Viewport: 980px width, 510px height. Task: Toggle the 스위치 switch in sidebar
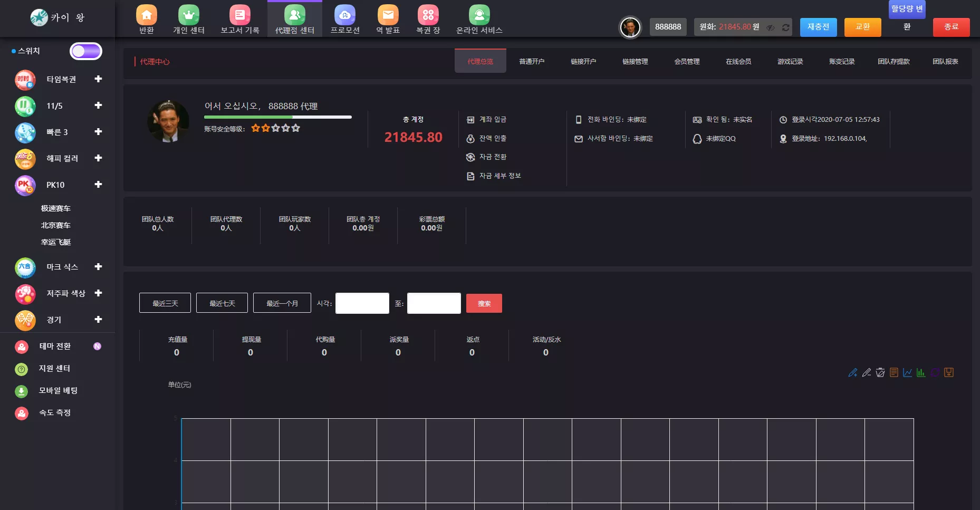coord(85,51)
